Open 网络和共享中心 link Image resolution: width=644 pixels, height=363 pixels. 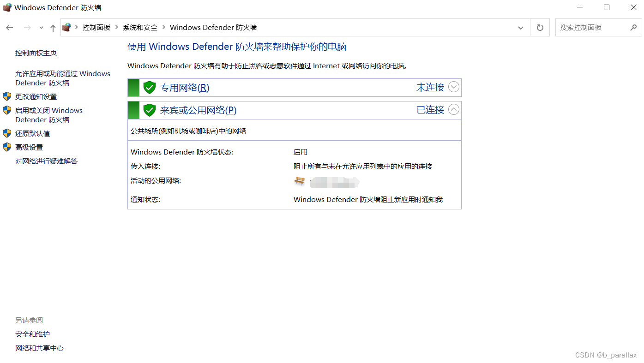tap(39, 348)
